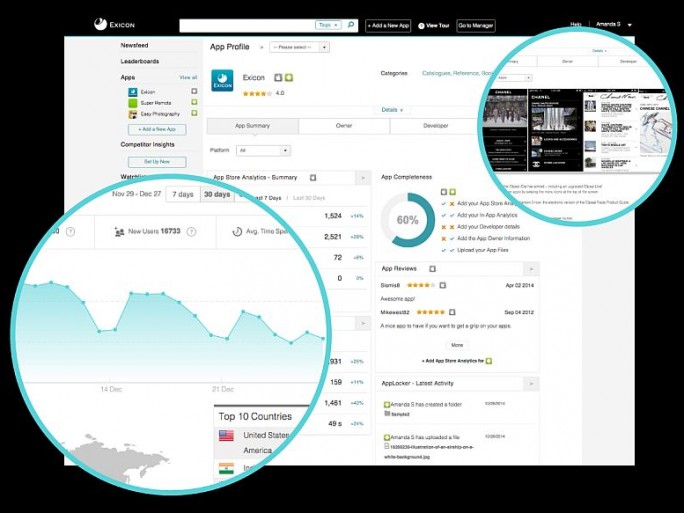The image size is (684, 513).
Task: Expand the App Reviews panel arrow
Action: coord(531,269)
